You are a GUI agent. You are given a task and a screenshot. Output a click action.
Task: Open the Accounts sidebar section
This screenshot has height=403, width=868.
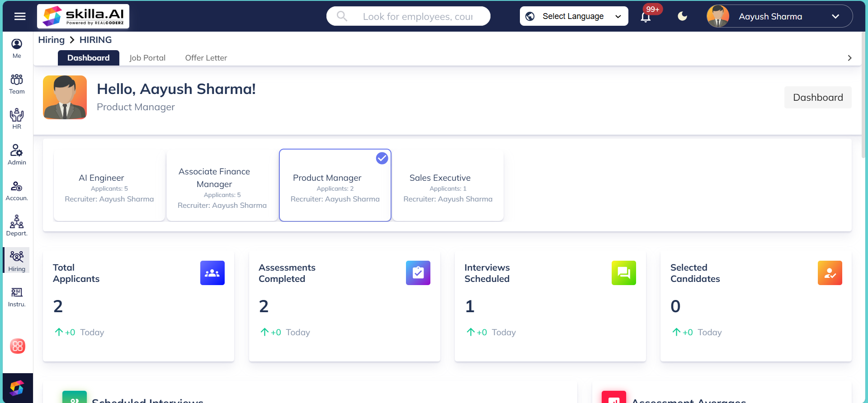click(x=17, y=191)
